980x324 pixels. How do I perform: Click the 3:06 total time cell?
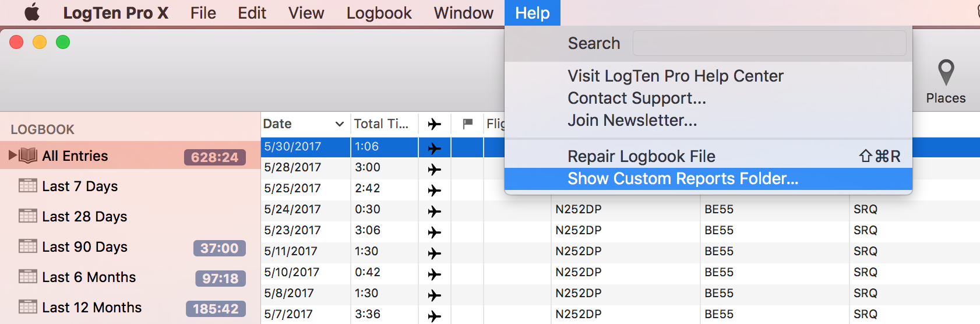(368, 230)
